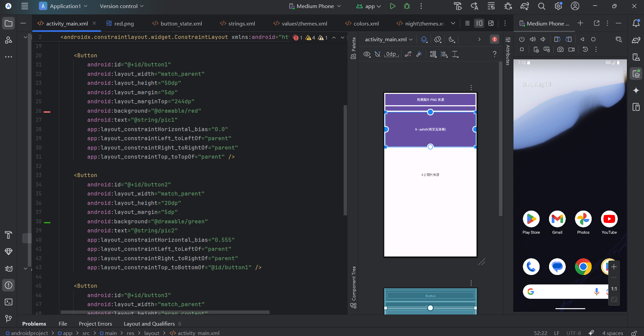This screenshot has width=644, height=336.
Task: Collapse the code fold at line 2
Action: coord(25,37)
